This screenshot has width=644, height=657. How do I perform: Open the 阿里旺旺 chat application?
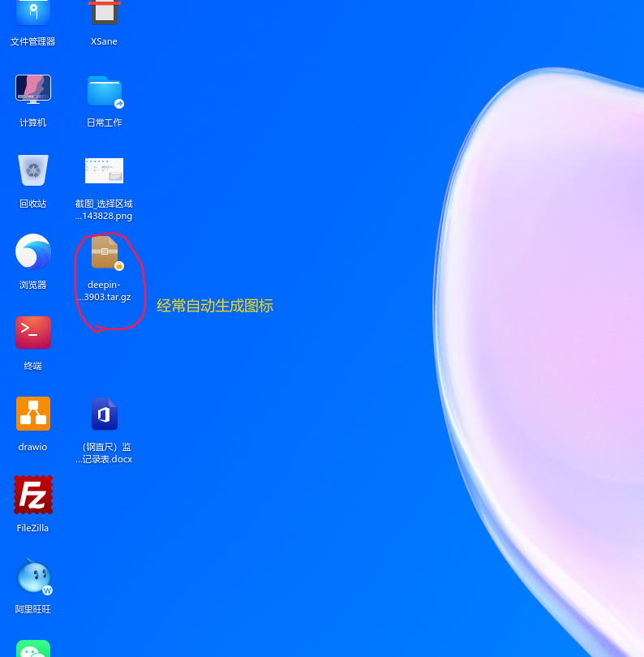pyautogui.click(x=33, y=576)
